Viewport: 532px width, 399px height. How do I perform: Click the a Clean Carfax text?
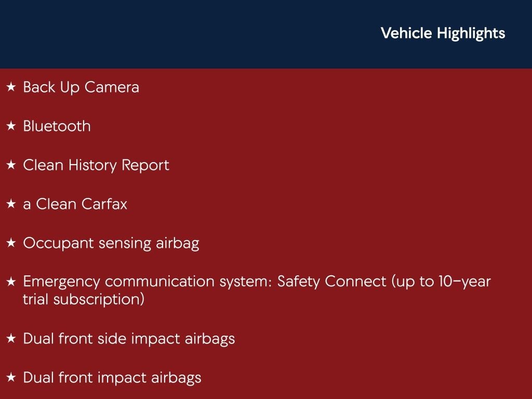point(75,204)
